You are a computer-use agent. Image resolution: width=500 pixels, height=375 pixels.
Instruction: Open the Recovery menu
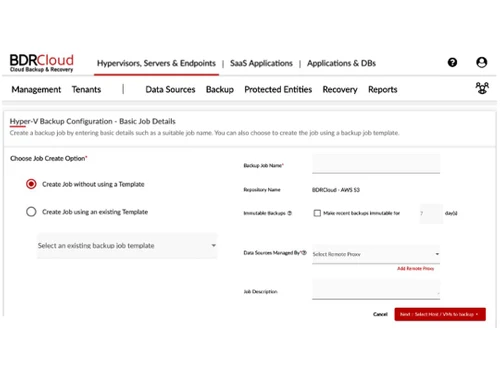click(x=340, y=90)
